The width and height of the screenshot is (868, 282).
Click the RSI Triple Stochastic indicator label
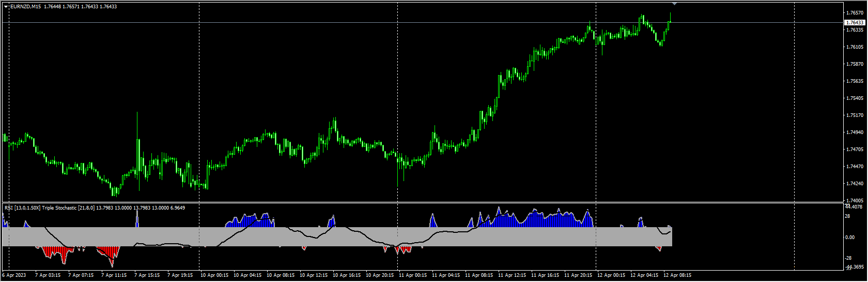(95, 208)
